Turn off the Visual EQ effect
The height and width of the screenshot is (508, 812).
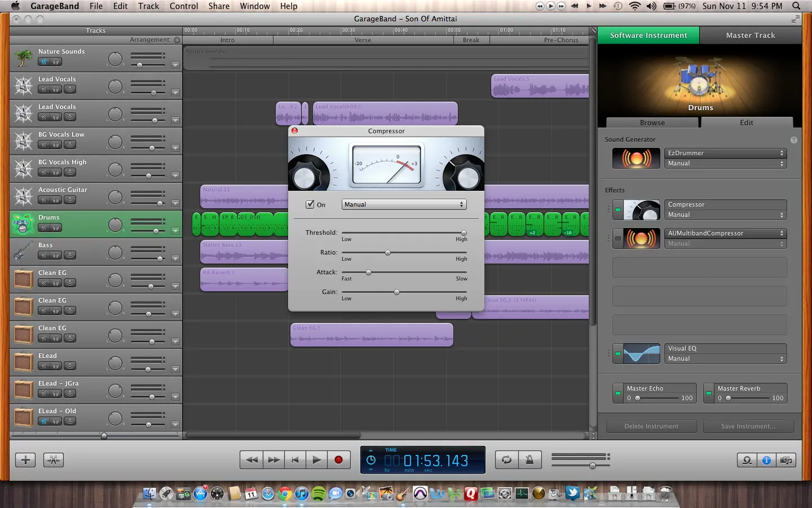pyautogui.click(x=618, y=353)
